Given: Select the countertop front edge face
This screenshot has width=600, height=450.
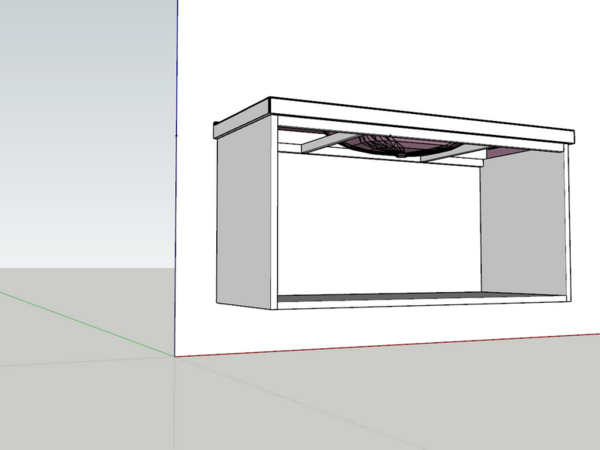Looking at the screenshot, I should 420,120.
